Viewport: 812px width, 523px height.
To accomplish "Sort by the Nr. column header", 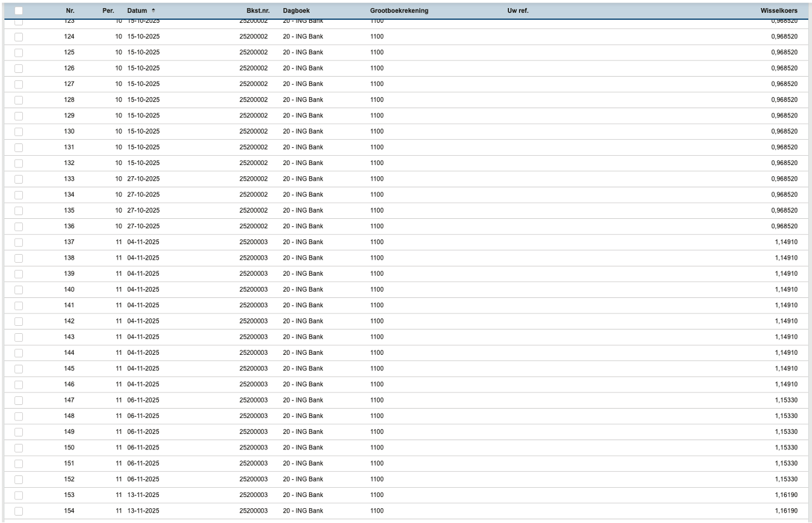I will 70,11.
